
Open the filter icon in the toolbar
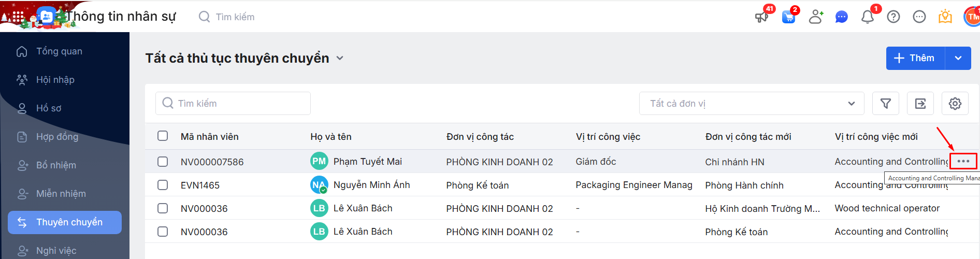click(886, 104)
